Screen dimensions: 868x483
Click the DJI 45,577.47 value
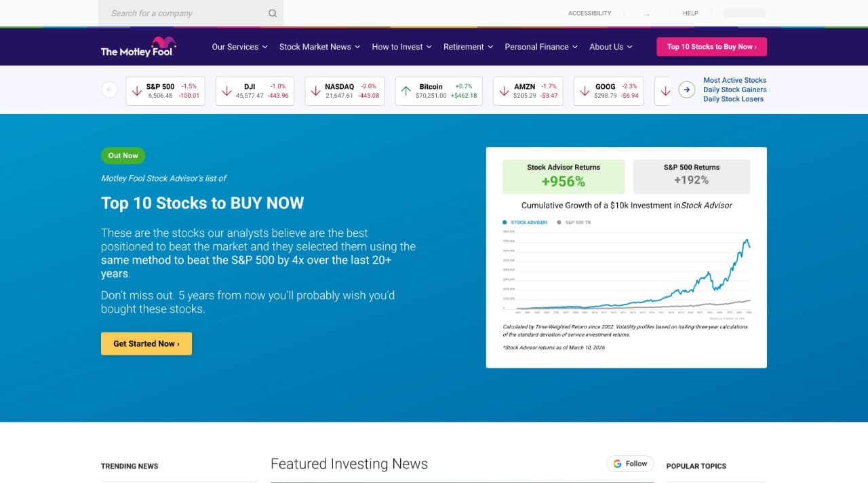pyautogui.click(x=250, y=96)
